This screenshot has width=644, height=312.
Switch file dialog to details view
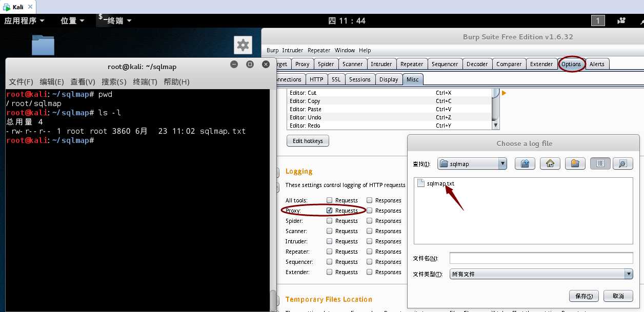coord(622,163)
